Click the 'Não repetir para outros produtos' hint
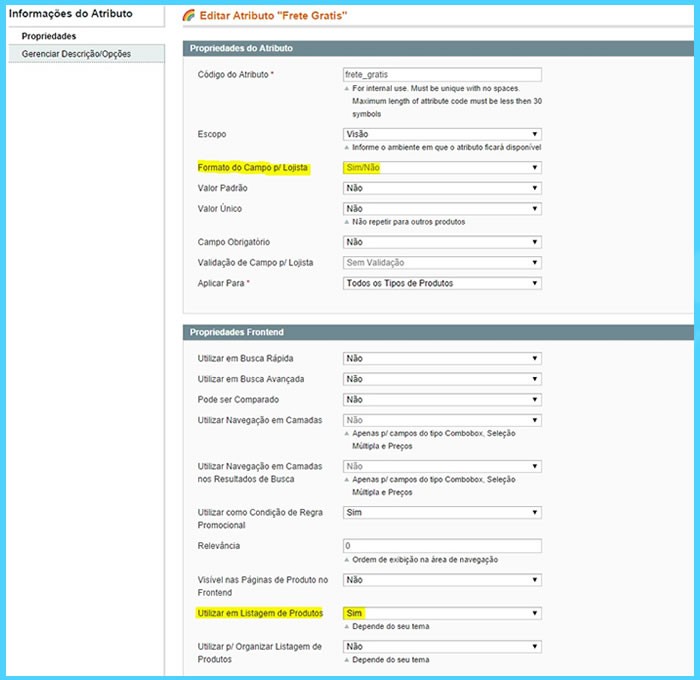Viewport: 700px width, 680px height. pos(408,222)
